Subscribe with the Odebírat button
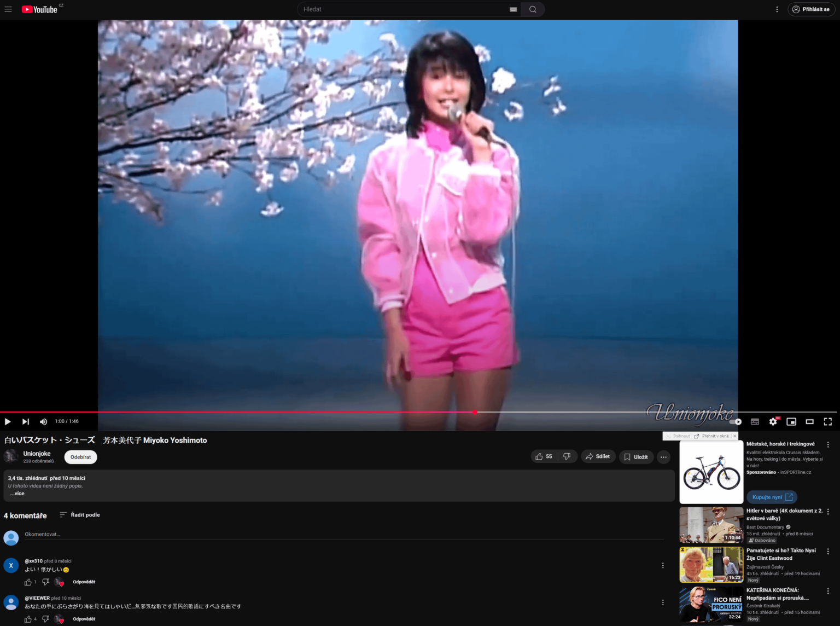The image size is (840, 626). coord(80,457)
